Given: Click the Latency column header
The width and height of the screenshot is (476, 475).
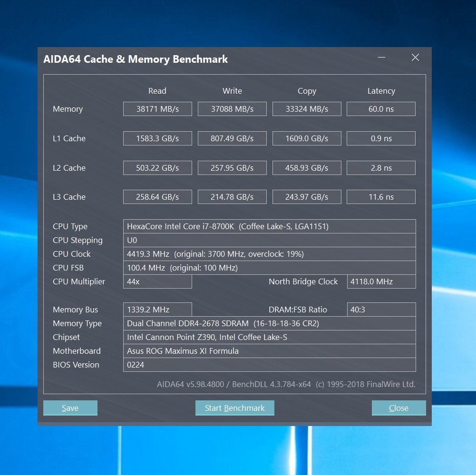Looking at the screenshot, I should click(381, 91).
